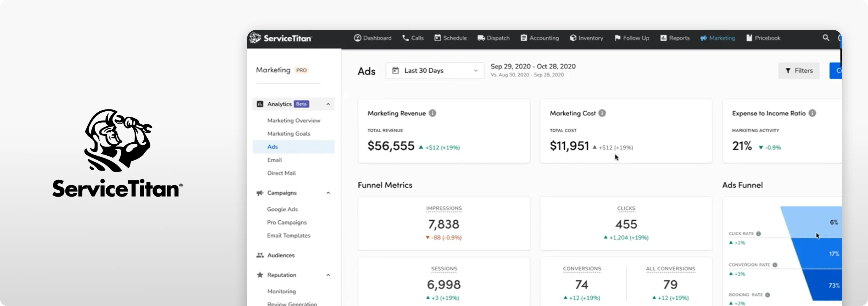Open Pro Campaigns in sidebar

coord(287,222)
